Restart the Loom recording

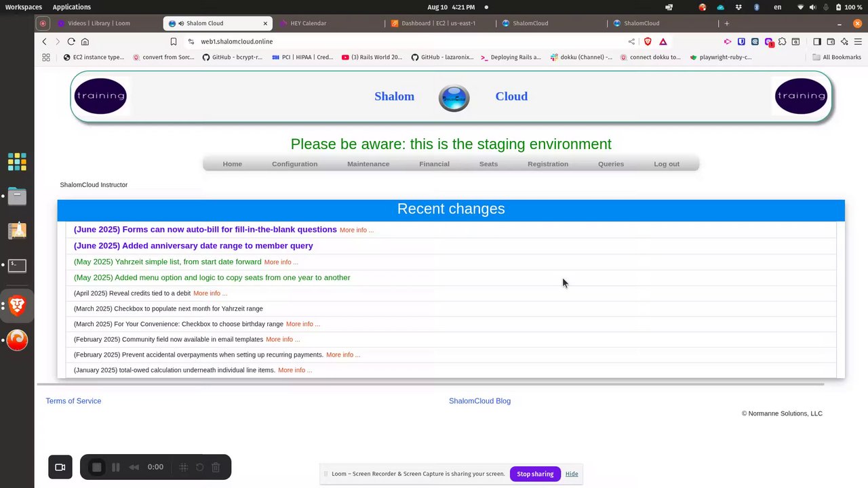coord(200,467)
